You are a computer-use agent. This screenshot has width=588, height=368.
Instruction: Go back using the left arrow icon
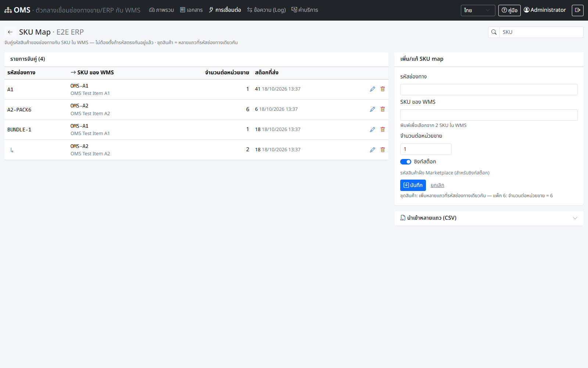pos(10,32)
